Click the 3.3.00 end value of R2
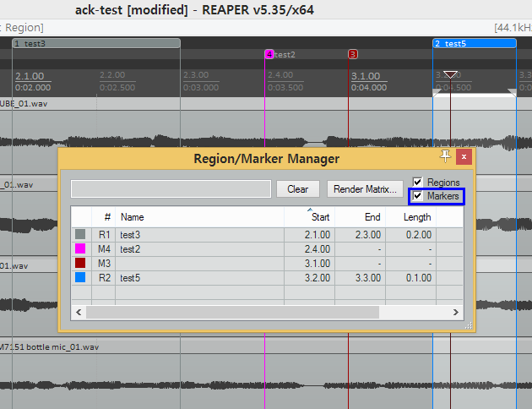The width and height of the screenshot is (532, 409). tap(368, 278)
